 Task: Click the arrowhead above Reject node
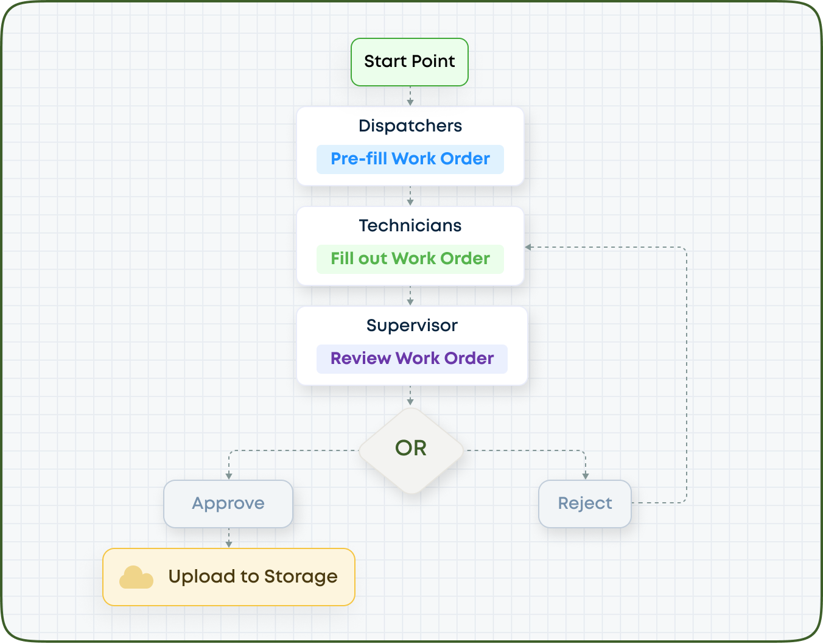click(x=585, y=475)
